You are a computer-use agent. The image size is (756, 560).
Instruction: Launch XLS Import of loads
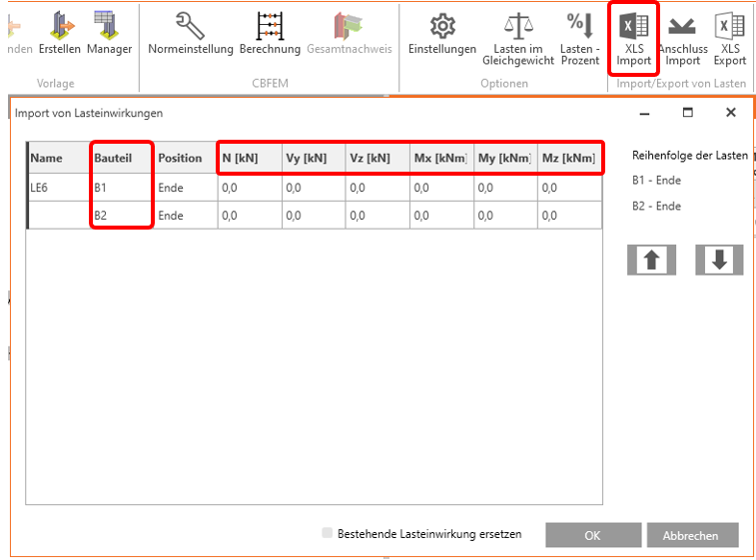pyautogui.click(x=633, y=39)
